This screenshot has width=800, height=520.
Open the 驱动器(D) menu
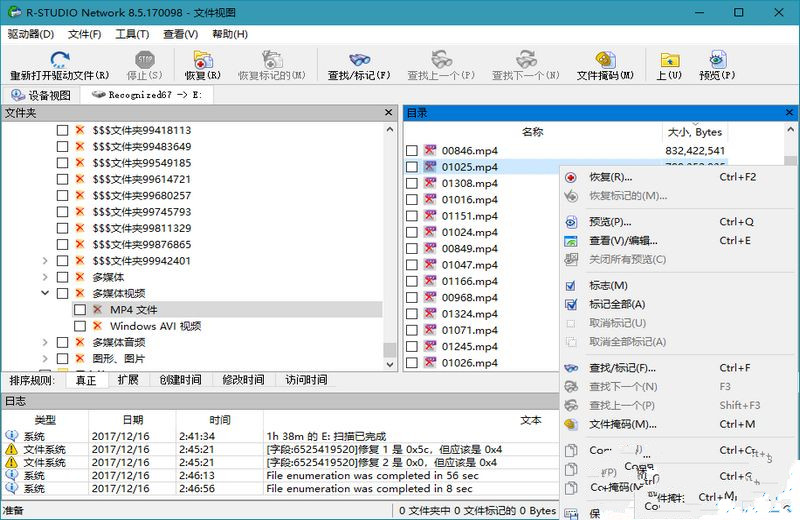coord(31,34)
